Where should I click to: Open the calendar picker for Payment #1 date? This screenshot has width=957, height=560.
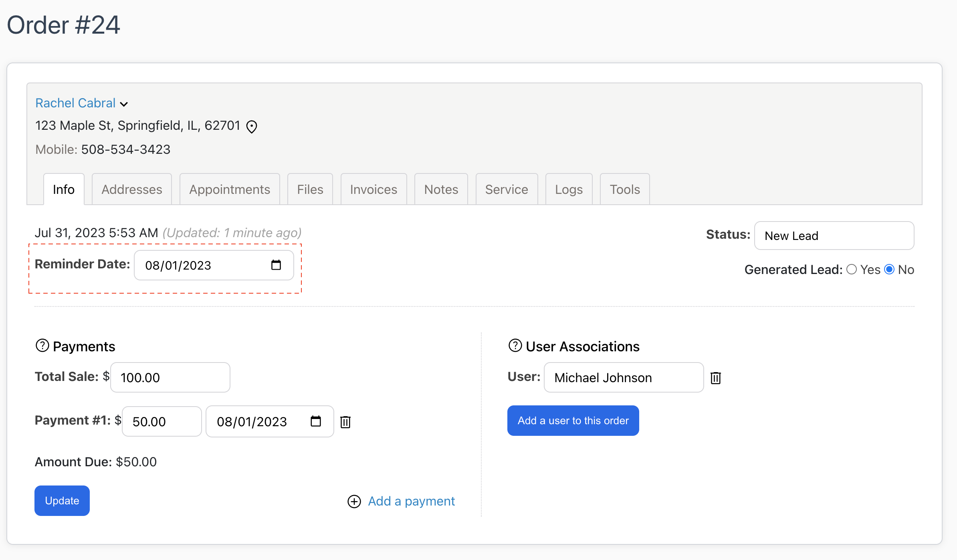point(316,421)
